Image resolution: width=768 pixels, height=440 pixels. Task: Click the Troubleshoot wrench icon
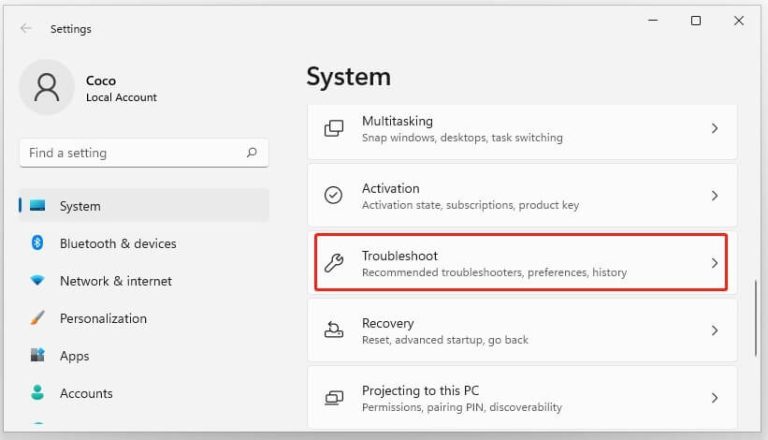pyautogui.click(x=334, y=263)
